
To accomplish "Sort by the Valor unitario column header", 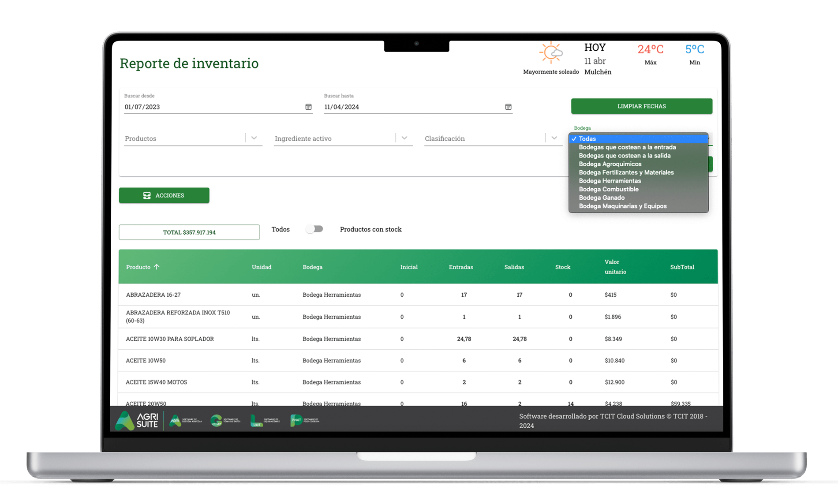I will [615, 267].
